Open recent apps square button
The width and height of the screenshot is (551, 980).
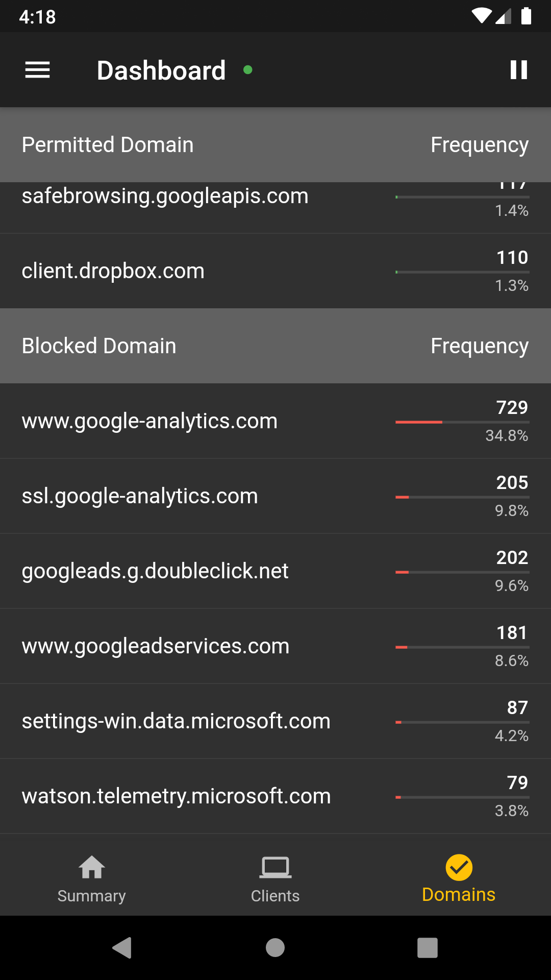[428, 948]
